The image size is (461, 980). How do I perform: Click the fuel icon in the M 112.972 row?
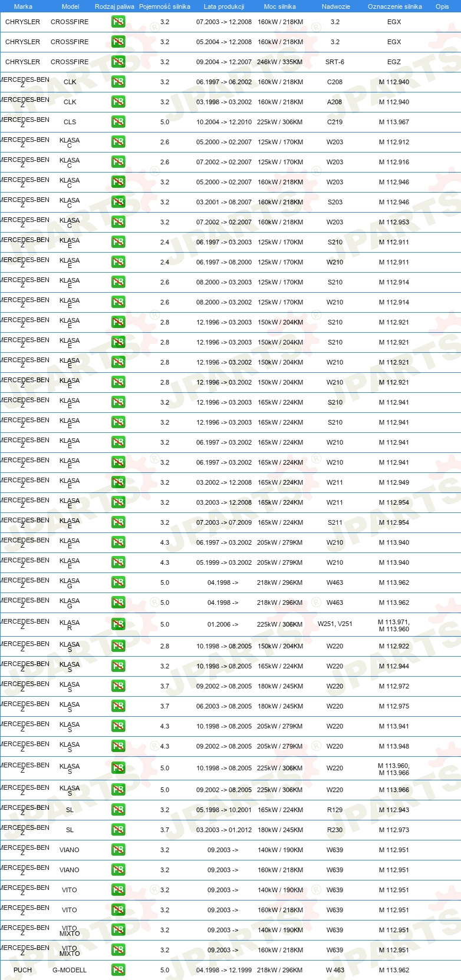(118, 686)
